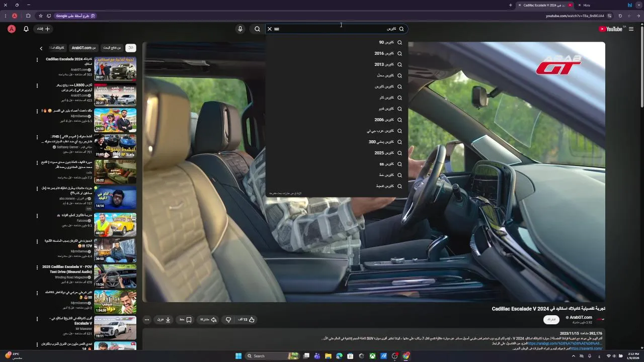This screenshot has width=644, height=362.
Task: Select the 'كابرس 2006' search suggestion
Action: 337,120
